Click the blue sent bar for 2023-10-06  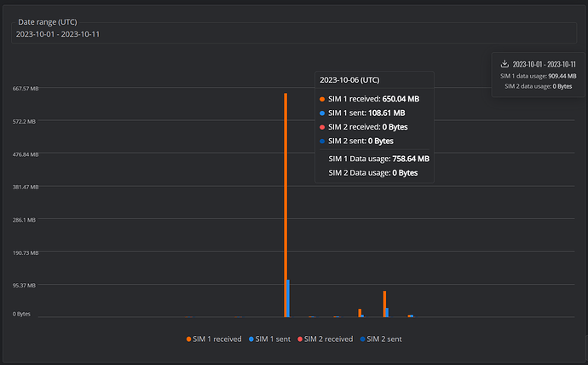(288, 298)
